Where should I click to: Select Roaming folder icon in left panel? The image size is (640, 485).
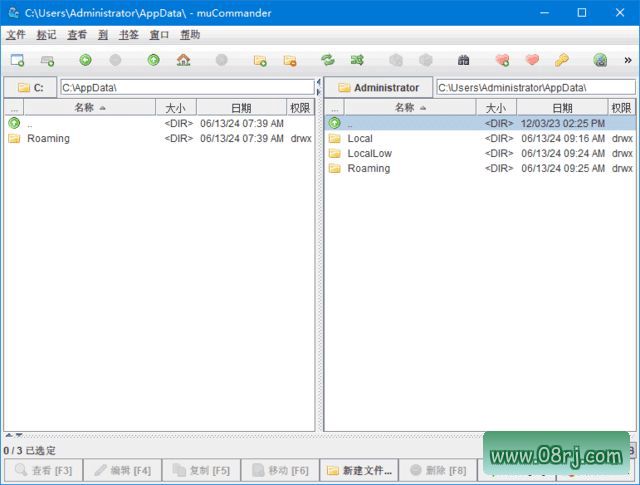(14, 138)
